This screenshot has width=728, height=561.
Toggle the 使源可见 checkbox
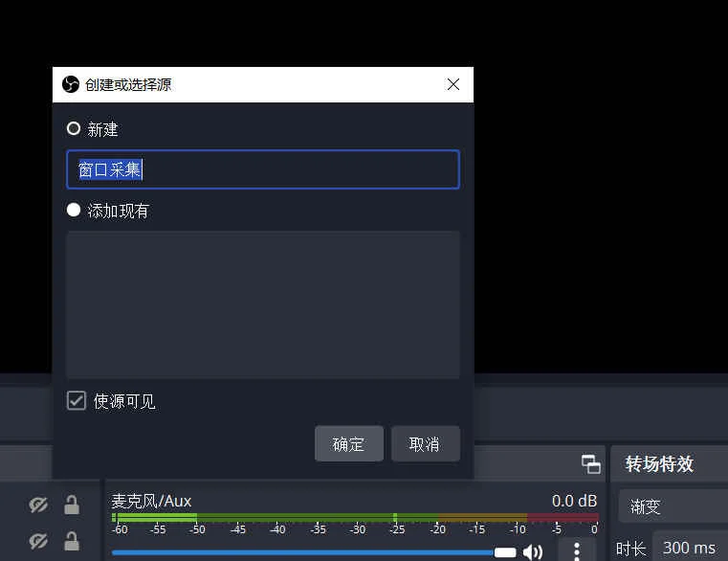click(x=77, y=401)
